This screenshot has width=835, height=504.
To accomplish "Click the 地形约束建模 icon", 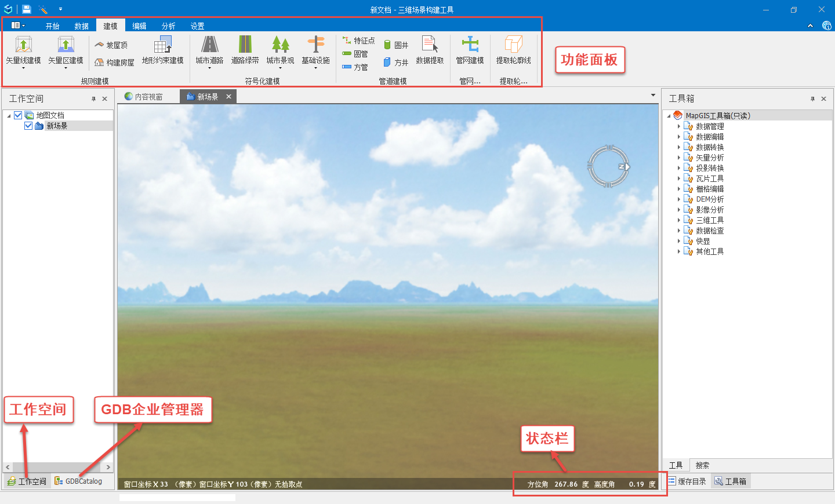I will (x=162, y=45).
